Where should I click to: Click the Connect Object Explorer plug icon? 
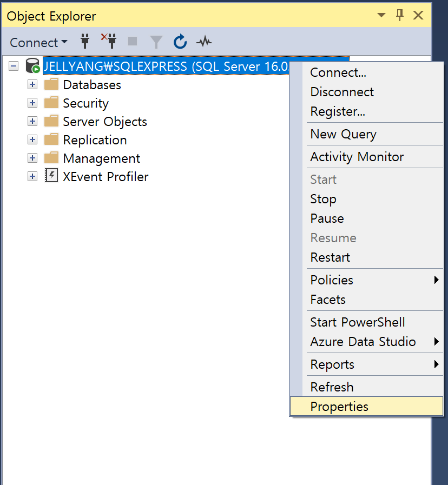tap(85, 41)
